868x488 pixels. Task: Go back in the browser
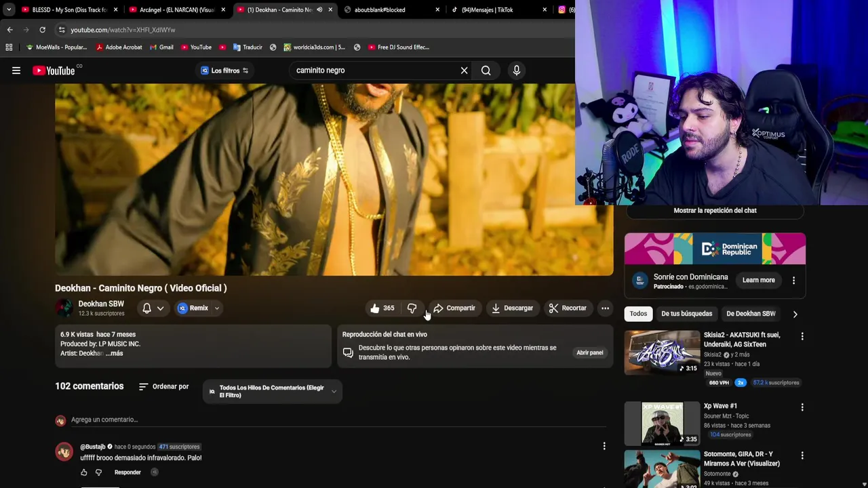pos(9,30)
